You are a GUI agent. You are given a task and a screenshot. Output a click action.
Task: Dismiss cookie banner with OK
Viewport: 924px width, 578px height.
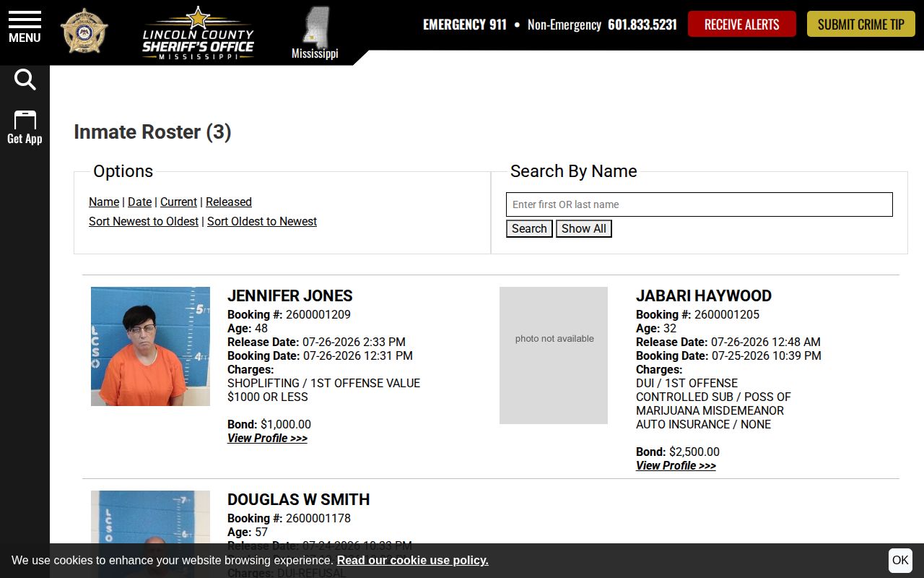coord(900,560)
